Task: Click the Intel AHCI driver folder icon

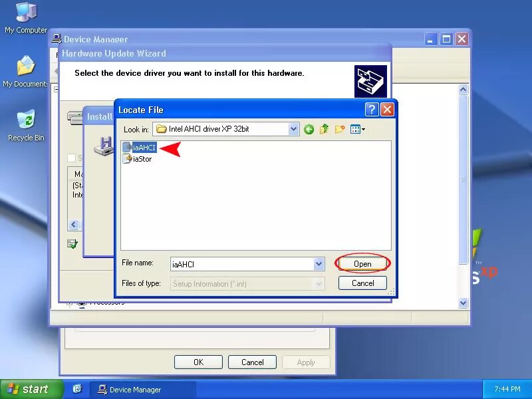Action: tap(161, 129)
